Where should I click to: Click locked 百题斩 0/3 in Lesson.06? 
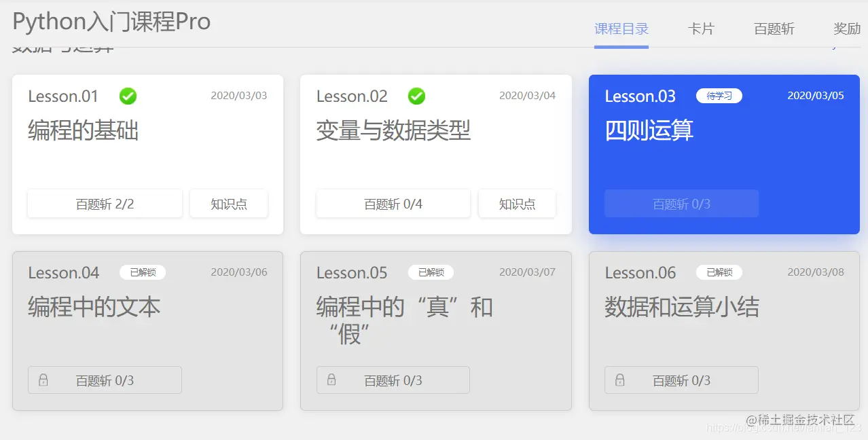pyautogui.click(x=681, y=380)
